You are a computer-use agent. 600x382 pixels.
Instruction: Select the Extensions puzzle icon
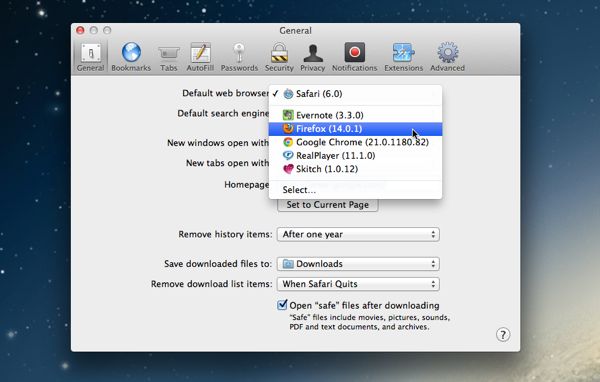point(403,57)
